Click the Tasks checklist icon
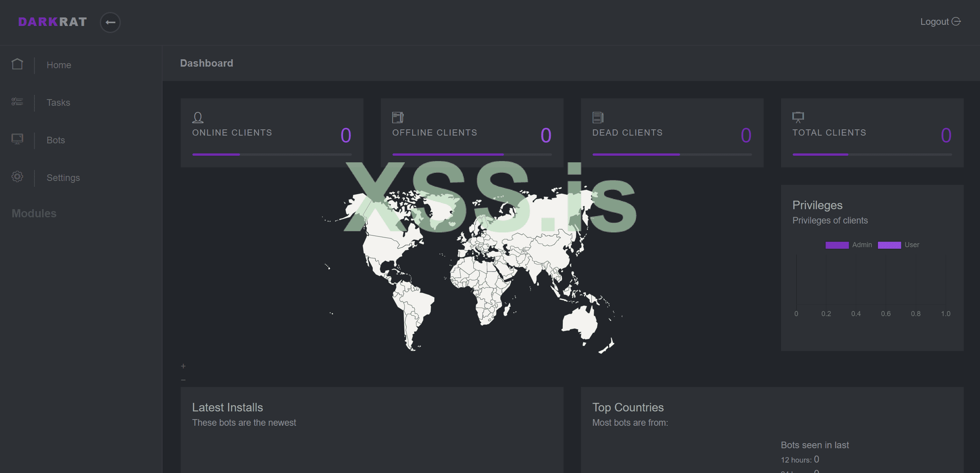 coord(17,102)
